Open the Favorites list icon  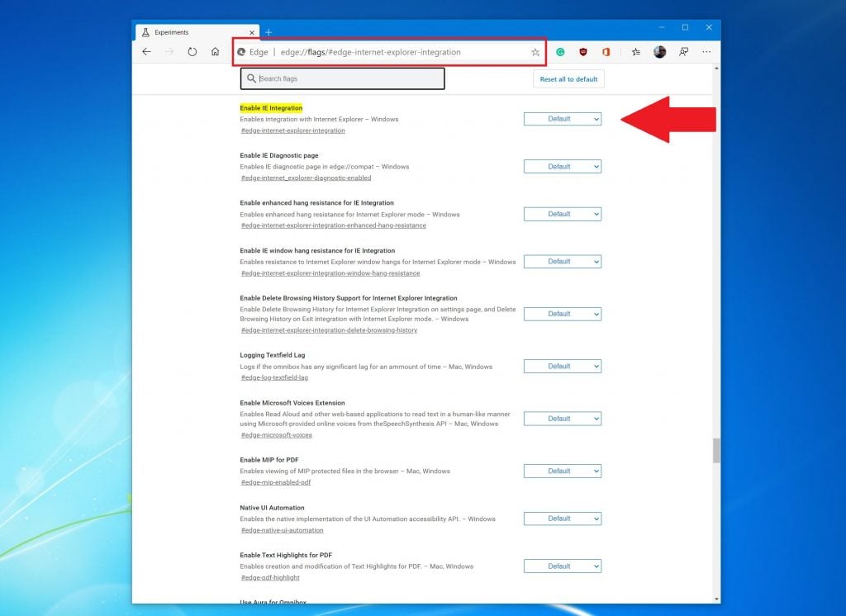coord(636,52)
